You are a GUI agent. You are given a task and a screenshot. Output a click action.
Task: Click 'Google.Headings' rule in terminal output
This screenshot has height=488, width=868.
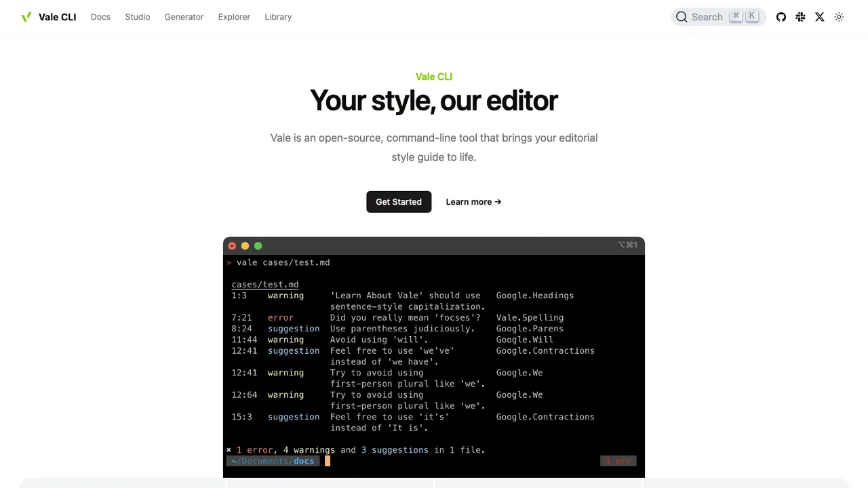coord(535,296)
